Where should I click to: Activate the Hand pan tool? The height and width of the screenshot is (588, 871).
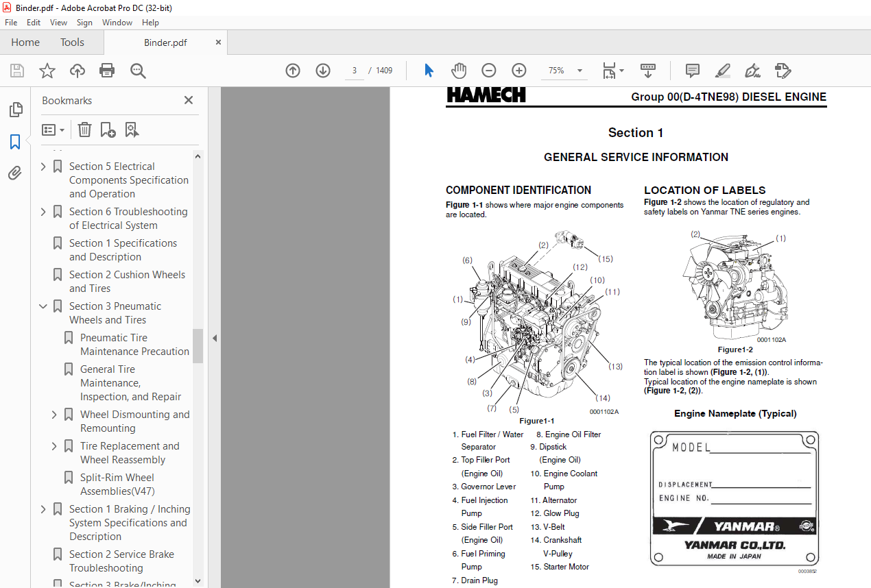459,71
